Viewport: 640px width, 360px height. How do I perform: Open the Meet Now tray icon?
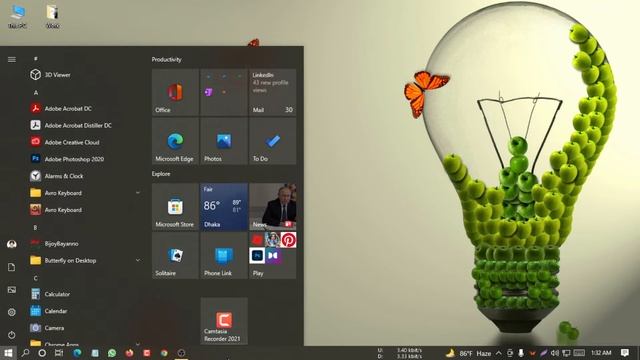click(x=510, y=353)
